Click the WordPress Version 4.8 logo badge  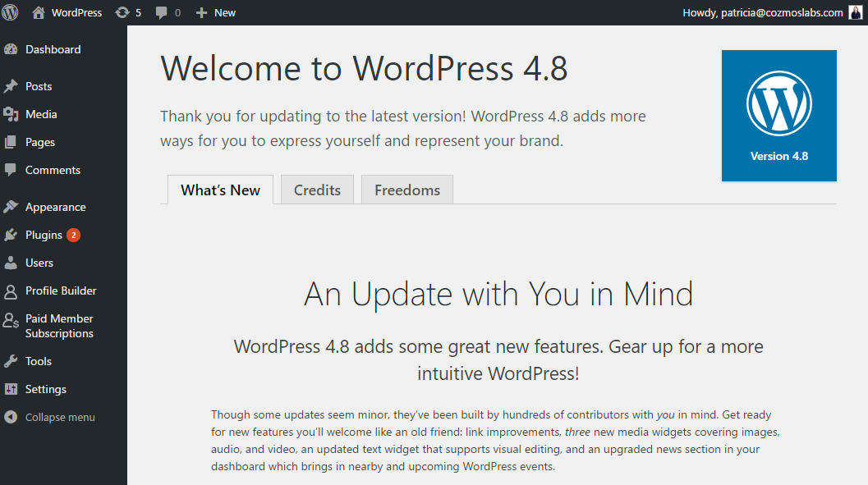pyautogui.click(x=778, y=116)
